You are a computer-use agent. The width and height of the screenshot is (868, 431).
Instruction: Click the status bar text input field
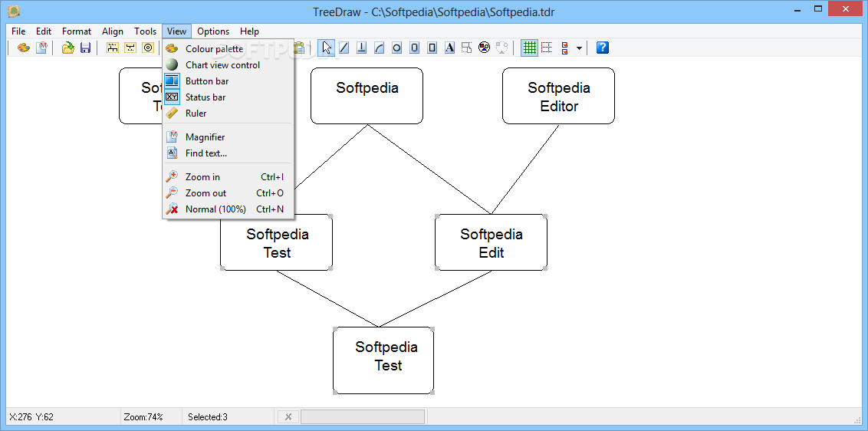(x=363, y=417)
